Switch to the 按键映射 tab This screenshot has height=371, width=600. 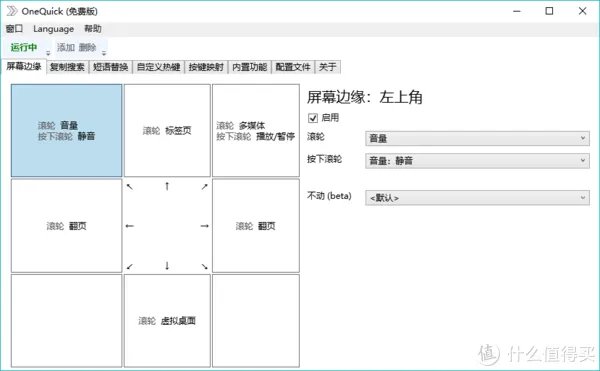tap(206, 67)
